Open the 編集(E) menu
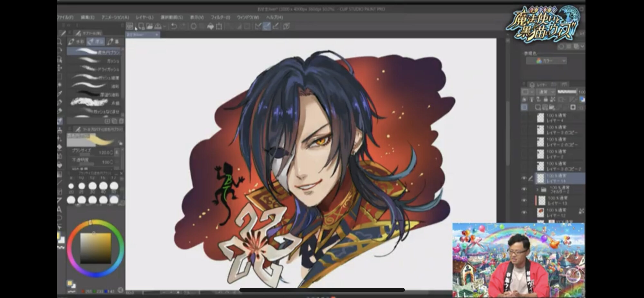 87,17
